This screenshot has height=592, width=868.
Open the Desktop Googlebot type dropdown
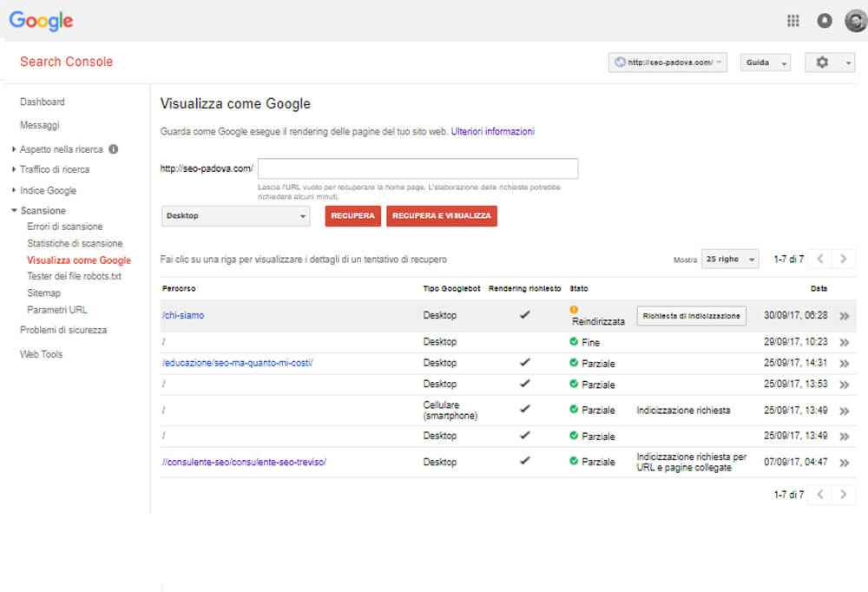coord(236,216)
